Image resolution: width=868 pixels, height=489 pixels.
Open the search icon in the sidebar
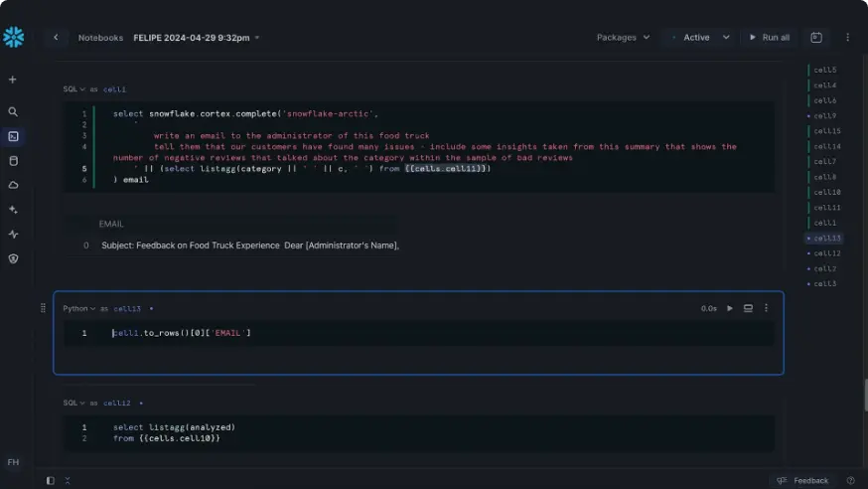(13, 112)
